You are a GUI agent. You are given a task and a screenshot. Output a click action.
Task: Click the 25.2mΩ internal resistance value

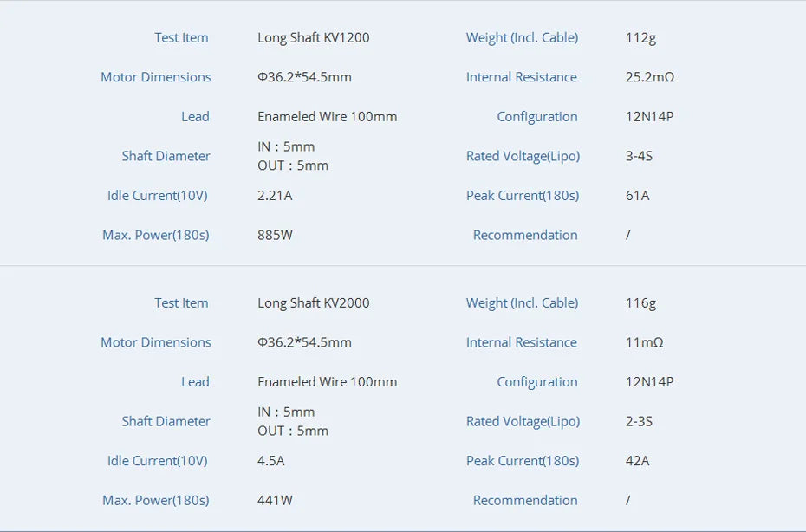click(649, 77)
